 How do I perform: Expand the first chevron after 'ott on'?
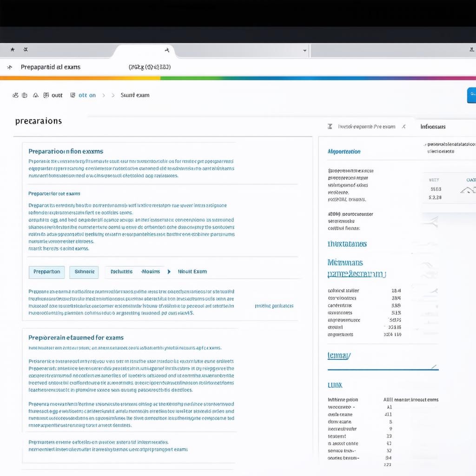click(104, 95)
